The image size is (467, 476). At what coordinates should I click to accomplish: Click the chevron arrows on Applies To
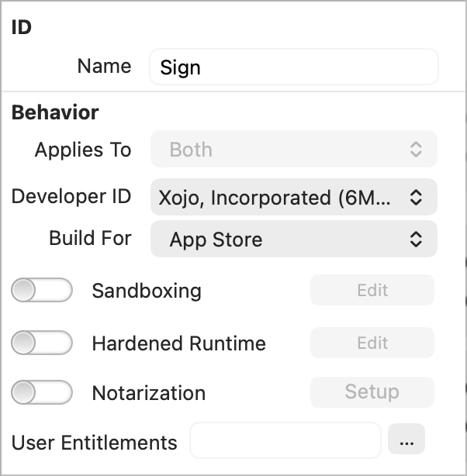416,150
